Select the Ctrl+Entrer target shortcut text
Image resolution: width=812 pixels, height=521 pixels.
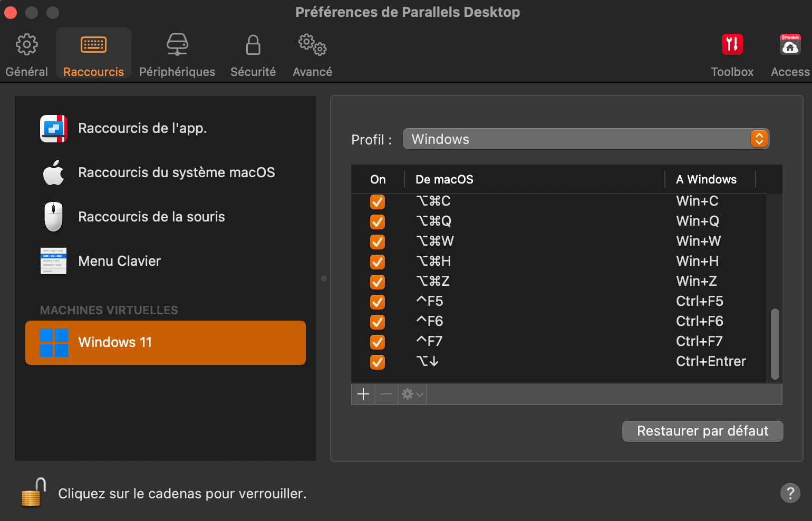click(x=711, y=361)
